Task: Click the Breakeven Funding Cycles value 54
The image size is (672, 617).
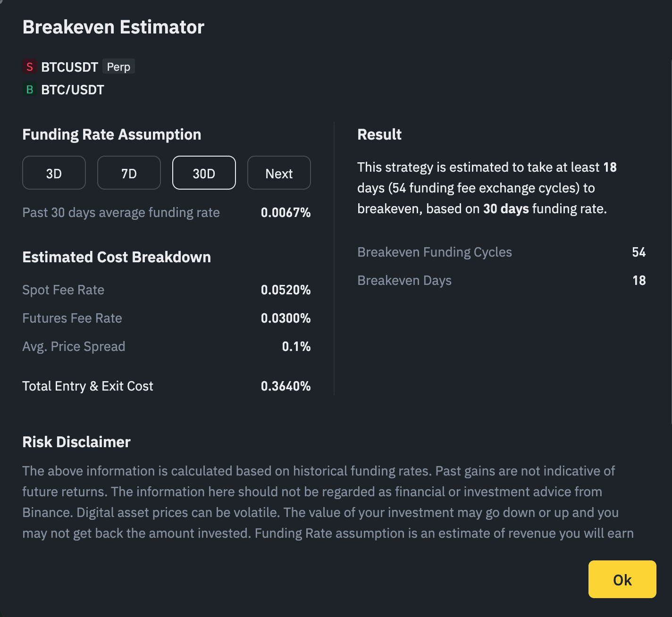Action: point(638,252)
